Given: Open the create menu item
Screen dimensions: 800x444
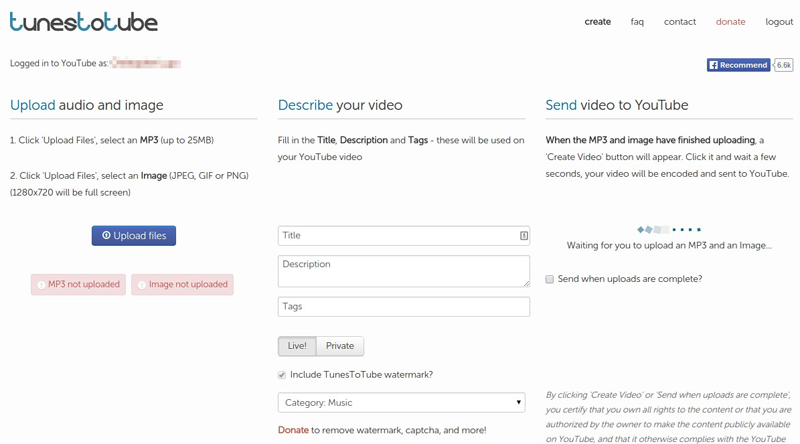Looking at the screenshot, I should tap(597, 21).
